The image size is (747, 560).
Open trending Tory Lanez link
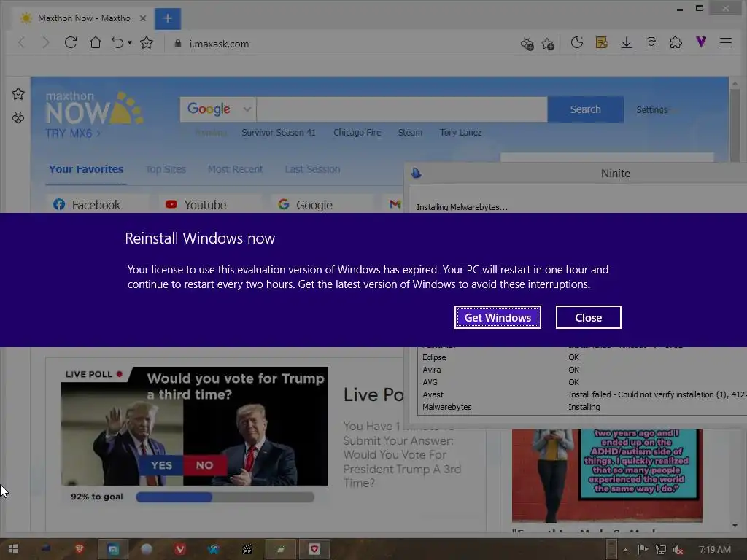click(x=461, y=133)
